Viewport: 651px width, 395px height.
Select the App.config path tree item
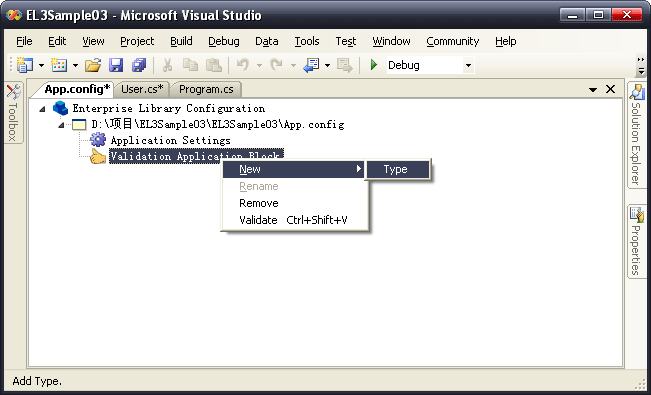tap(218, 124)
